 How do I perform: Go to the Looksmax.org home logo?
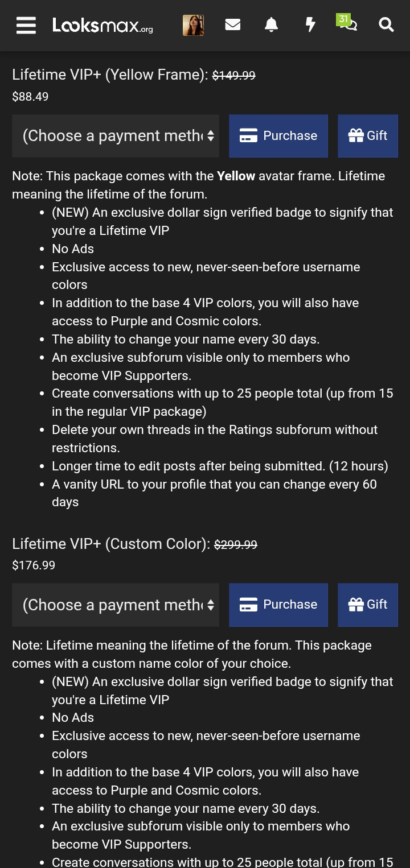point(102,25)
